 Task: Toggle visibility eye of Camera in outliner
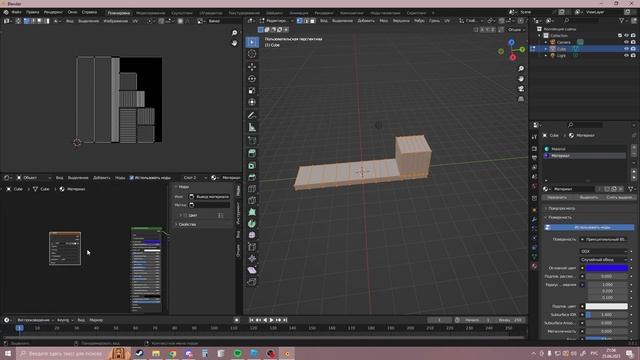click(x=626, y=42)
